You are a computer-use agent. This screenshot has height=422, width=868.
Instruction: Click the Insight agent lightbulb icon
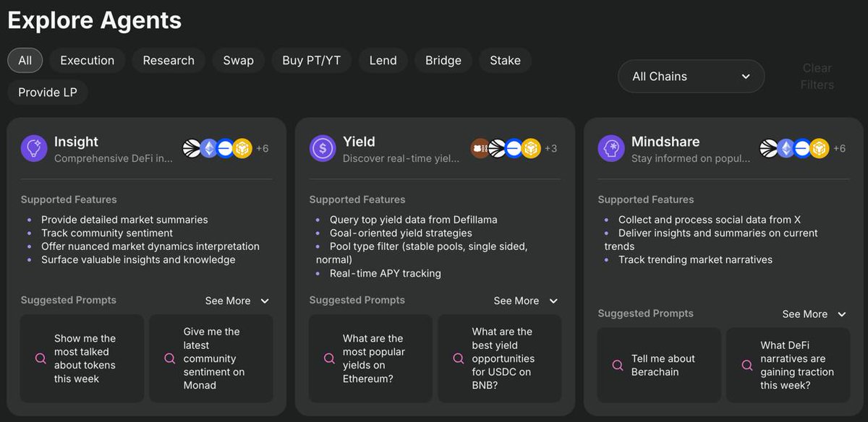click(x=34, y=148)
